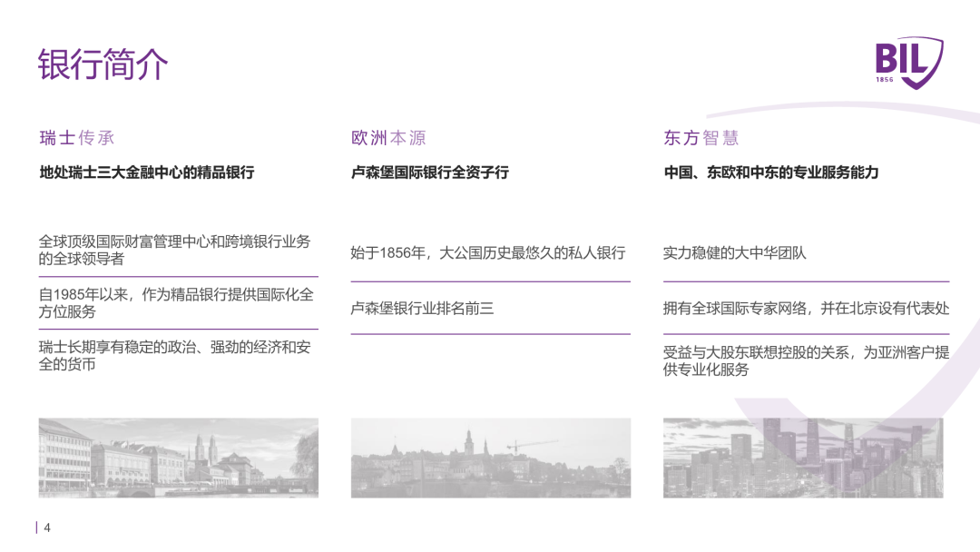This screenshot has height=552, width=980.
Task: Click the 欧洲本源 column heading
Action: point(388,138)
